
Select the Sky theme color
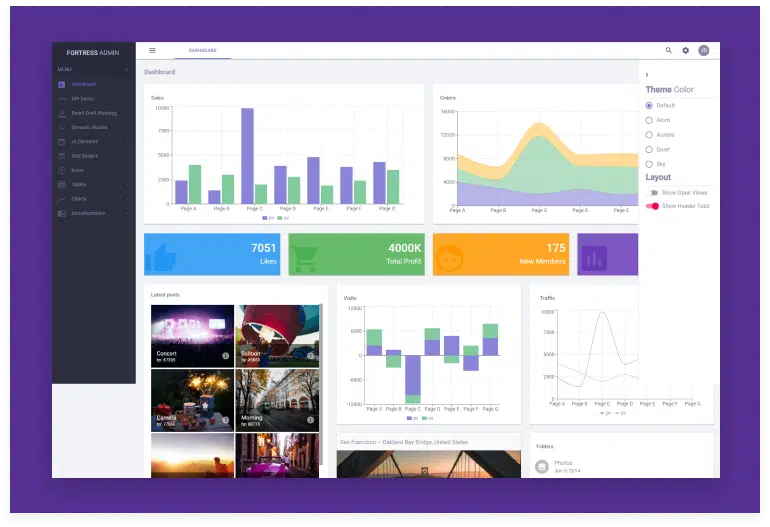(649, 164)
